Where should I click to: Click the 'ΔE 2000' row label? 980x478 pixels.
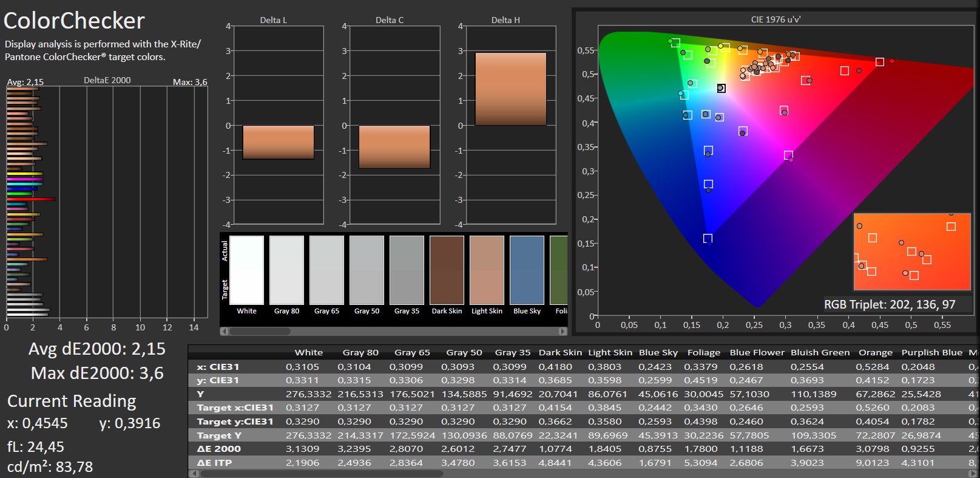point(219,449)
